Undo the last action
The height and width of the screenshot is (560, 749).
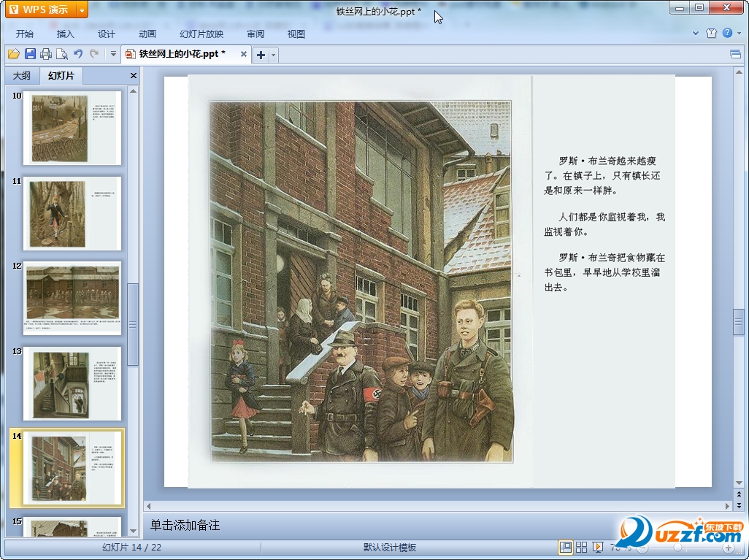[78, 54]
